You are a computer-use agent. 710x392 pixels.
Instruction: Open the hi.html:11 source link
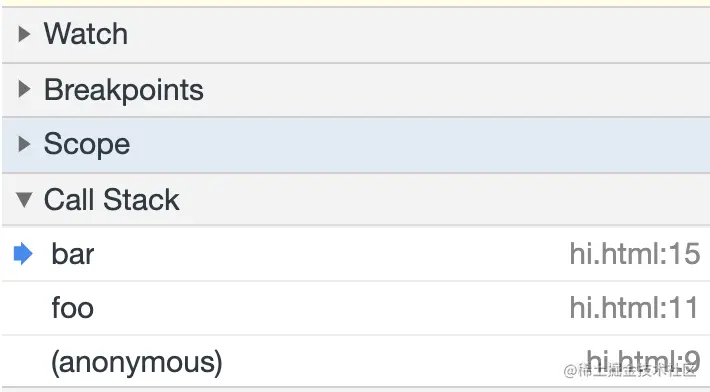point(634,308)
